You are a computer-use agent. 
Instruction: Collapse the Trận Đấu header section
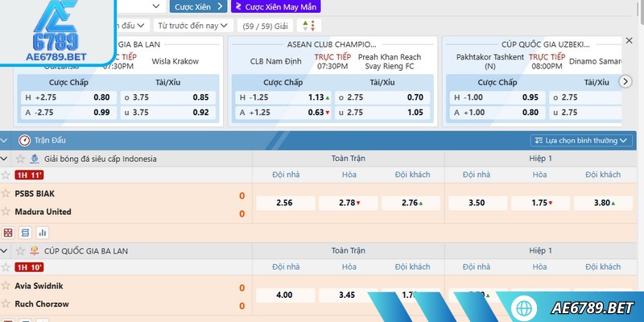pyautogui.click(x=6, y=140)
